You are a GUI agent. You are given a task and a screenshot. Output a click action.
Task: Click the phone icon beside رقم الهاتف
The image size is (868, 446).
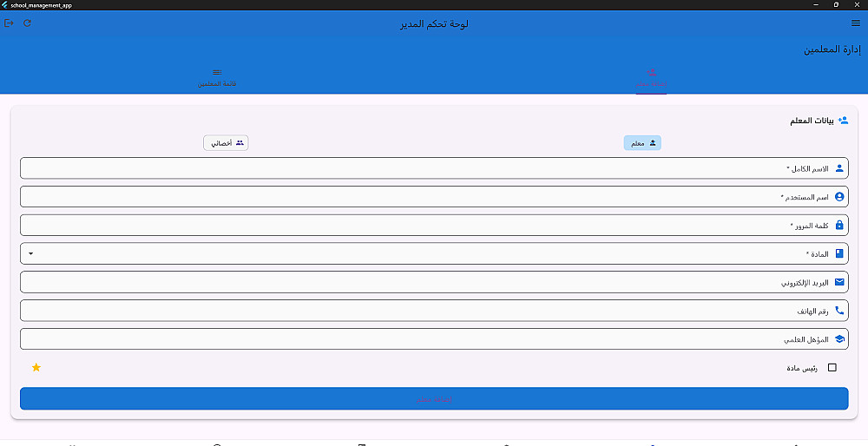click(839, 311)
